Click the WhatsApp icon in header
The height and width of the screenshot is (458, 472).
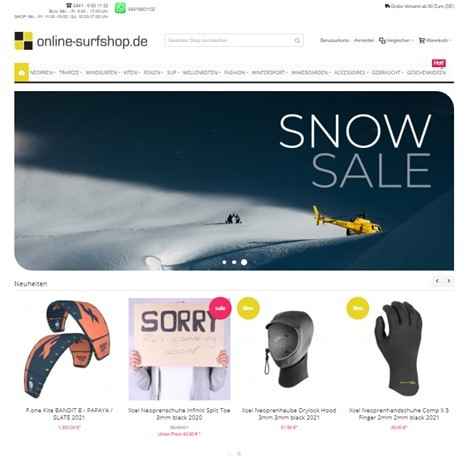tap(120, 8)
